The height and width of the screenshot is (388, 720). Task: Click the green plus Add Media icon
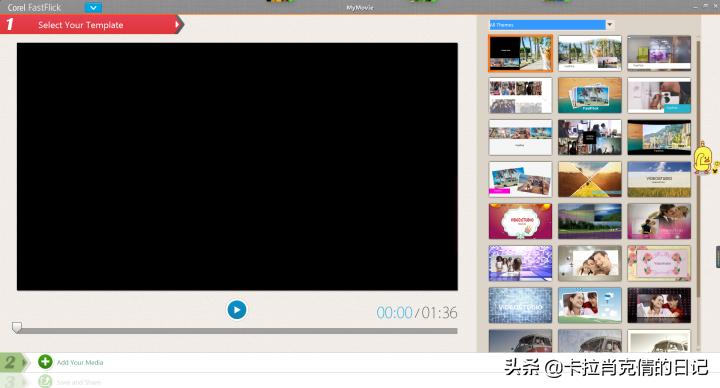pos(45,362)
